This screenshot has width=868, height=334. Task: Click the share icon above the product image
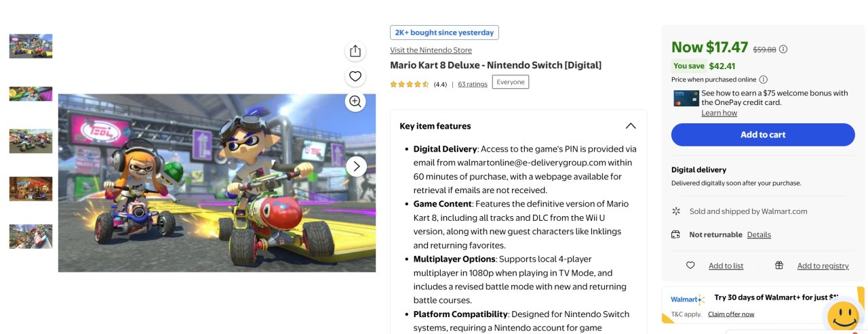pos(355,51)
